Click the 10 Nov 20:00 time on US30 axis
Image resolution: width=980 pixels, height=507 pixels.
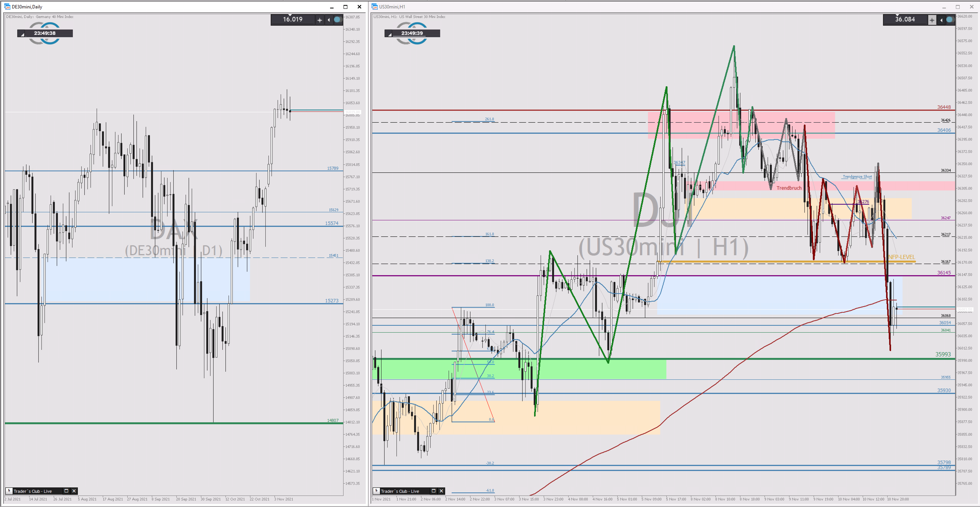coord(898,499)
